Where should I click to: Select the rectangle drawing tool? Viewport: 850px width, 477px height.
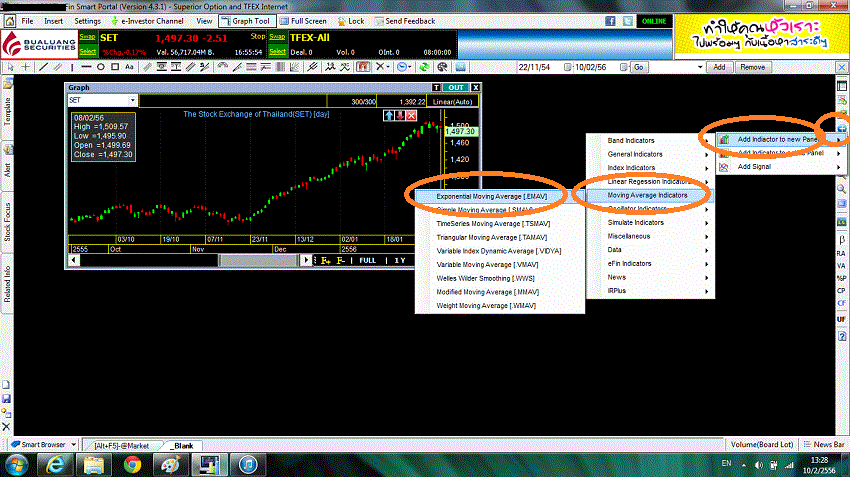tap(115, 67)
